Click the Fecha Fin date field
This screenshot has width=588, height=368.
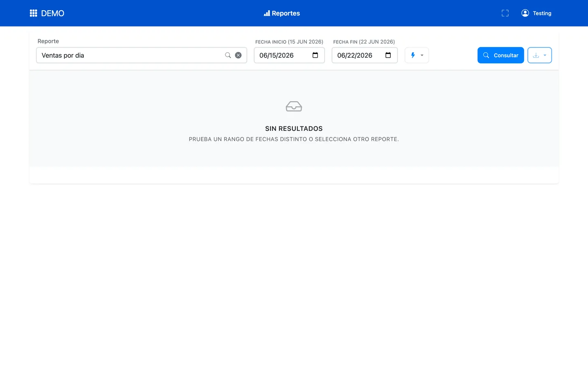(x=365, y=55)
